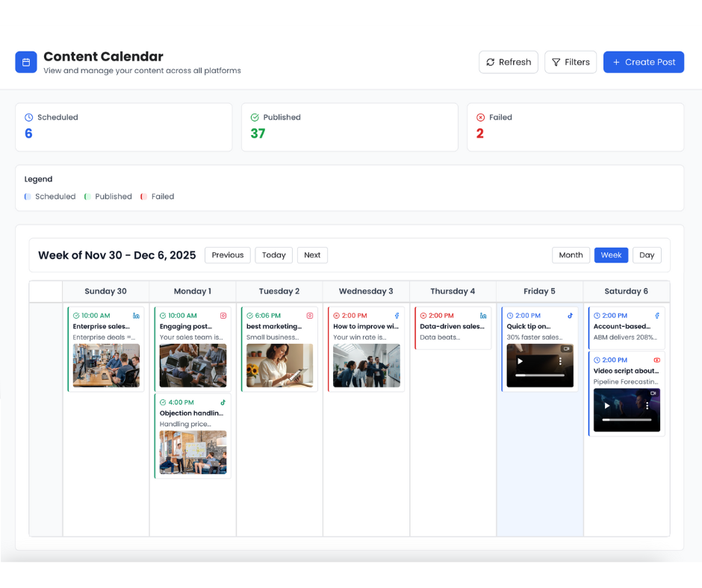
Task: Click the TikTok icon on the Quick tip card
Action: pos(570,316)
